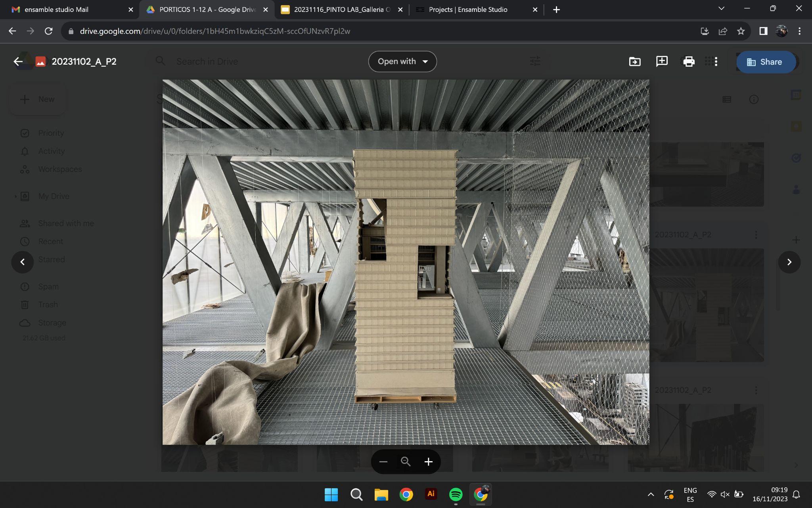Click the Add to My Drive folder icon

pyautogui.click(x=634, y=62)
